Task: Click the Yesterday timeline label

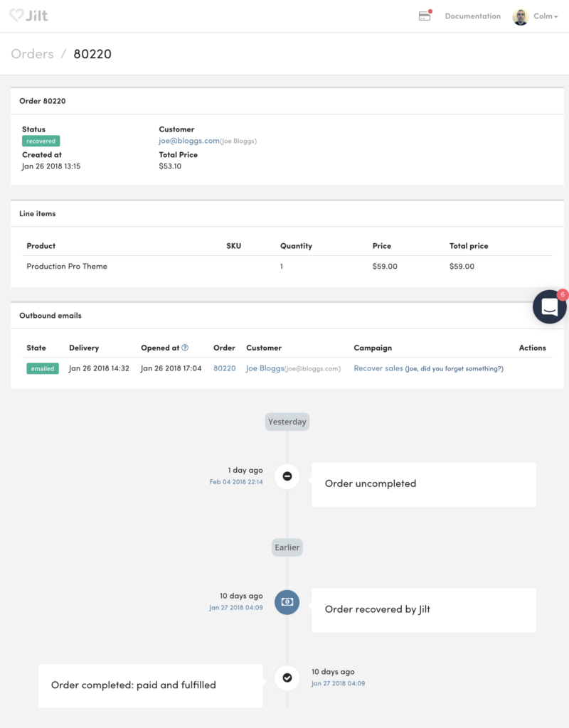Action: 287,422
